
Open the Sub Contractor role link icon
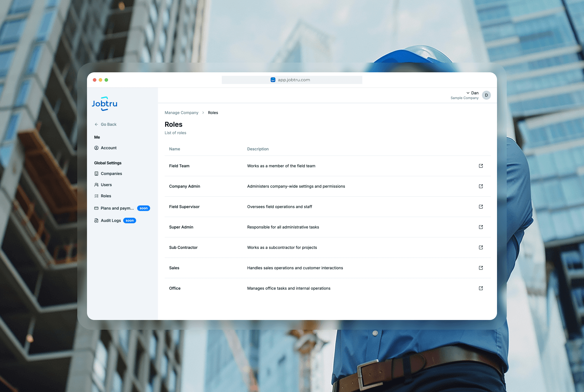481,247
